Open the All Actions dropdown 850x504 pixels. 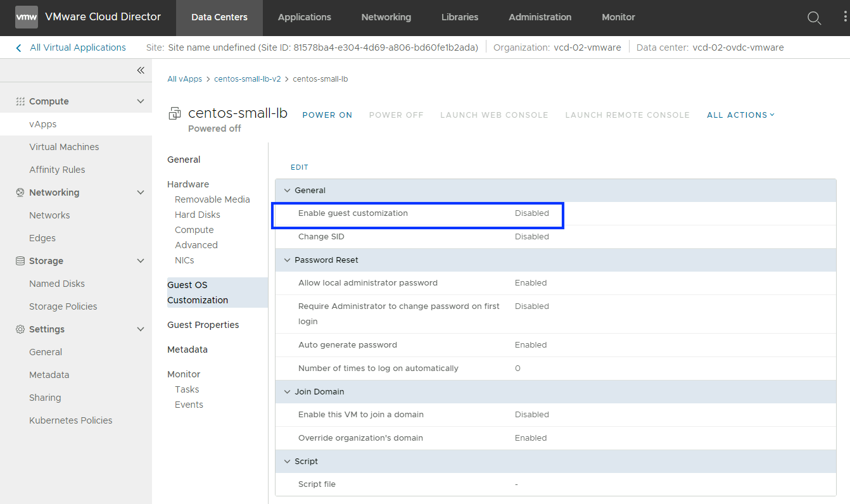[740, 115]
